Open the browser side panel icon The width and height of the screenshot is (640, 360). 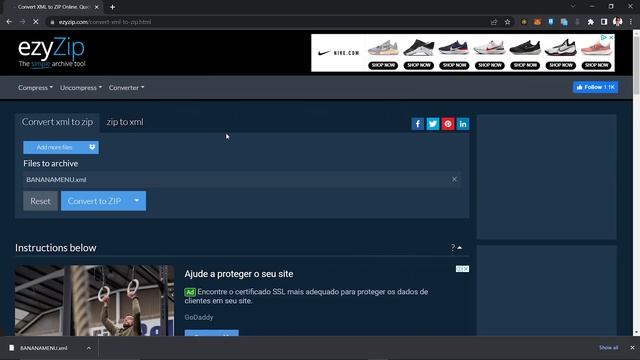pyautogui.click(x=604, y=22)
